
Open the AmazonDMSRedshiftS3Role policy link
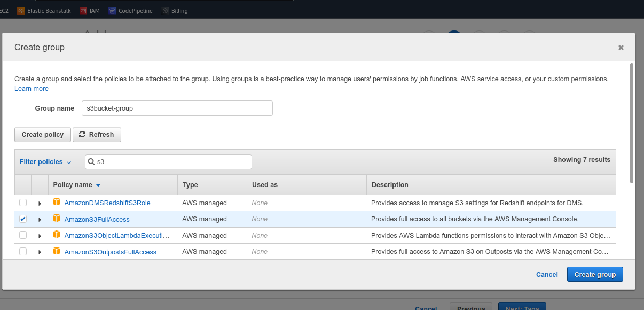pyautogui.click(x=107, y=203)
